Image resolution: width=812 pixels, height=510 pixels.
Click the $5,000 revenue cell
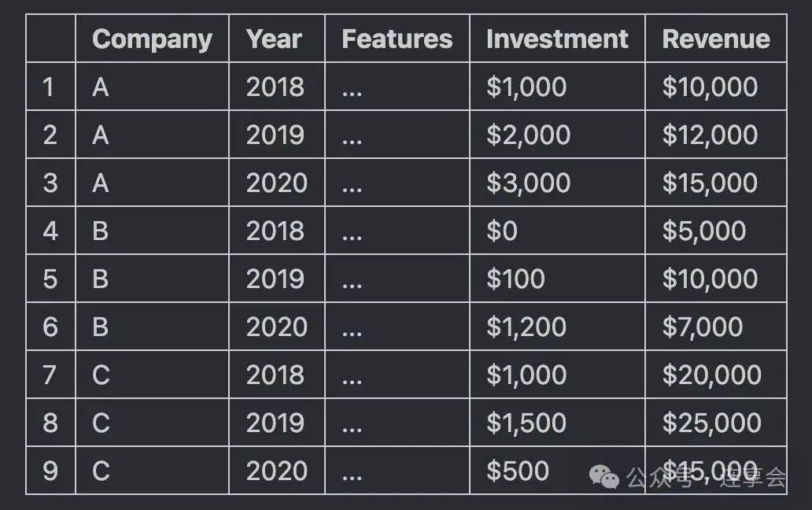click(x=703, y=231)
